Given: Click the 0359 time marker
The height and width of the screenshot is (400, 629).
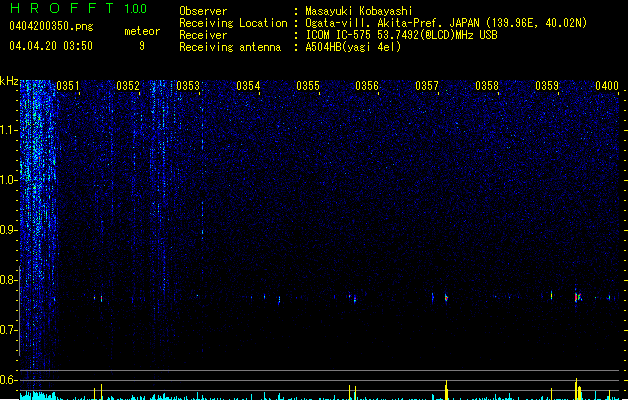Looking at the screenshot, I should click(x=547, y=86).
